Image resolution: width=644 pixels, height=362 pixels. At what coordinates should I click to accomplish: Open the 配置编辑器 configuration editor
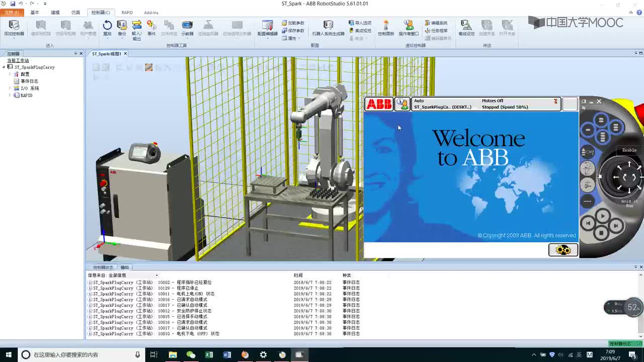(x=268, y=28)
